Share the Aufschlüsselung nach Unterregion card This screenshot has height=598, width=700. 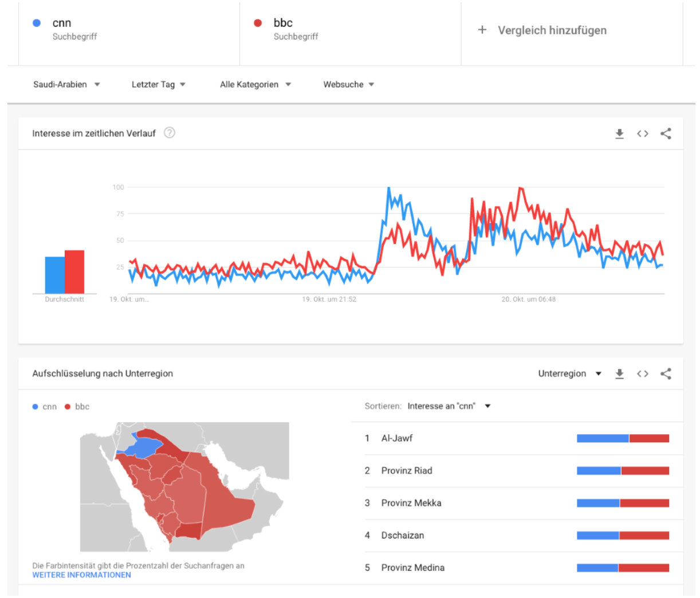click(666, 374)
